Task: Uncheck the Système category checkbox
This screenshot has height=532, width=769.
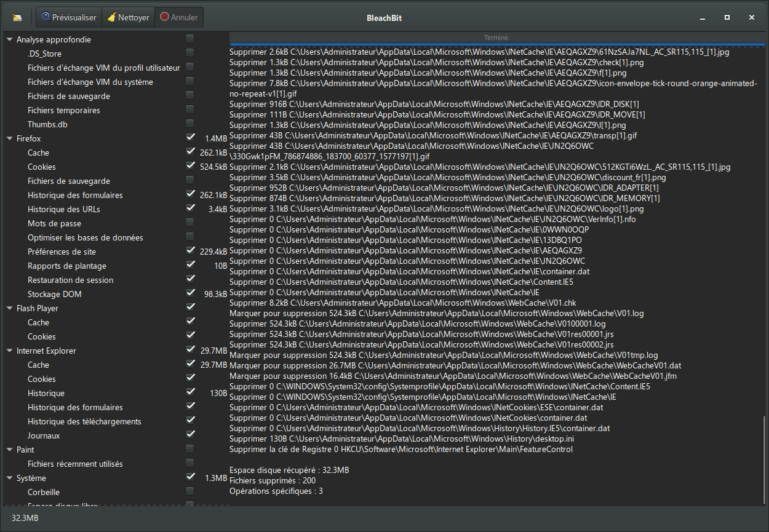Action: click(190, 477)
